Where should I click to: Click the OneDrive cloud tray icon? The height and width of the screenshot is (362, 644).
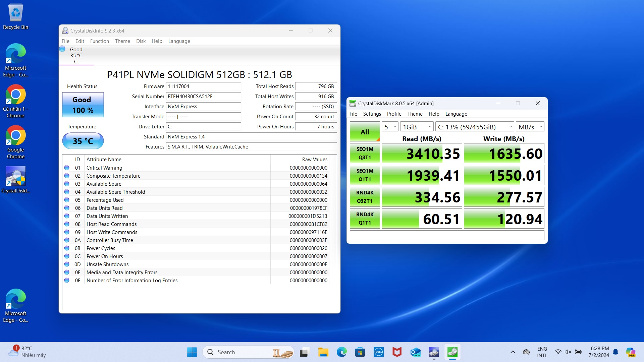526,352
